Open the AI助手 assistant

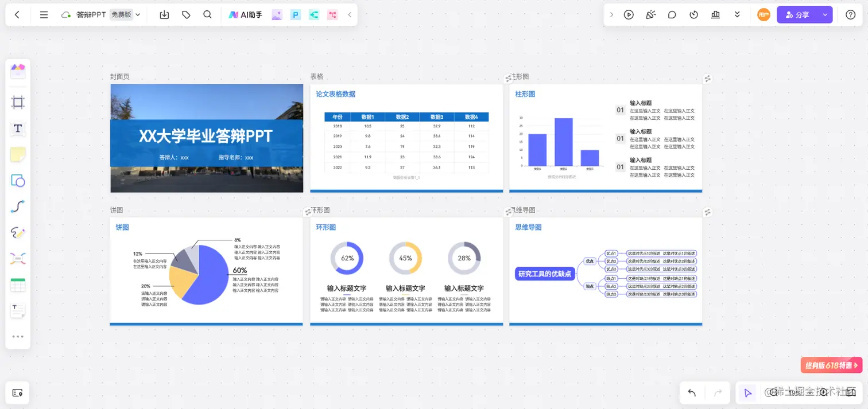(x=245, y=15)
